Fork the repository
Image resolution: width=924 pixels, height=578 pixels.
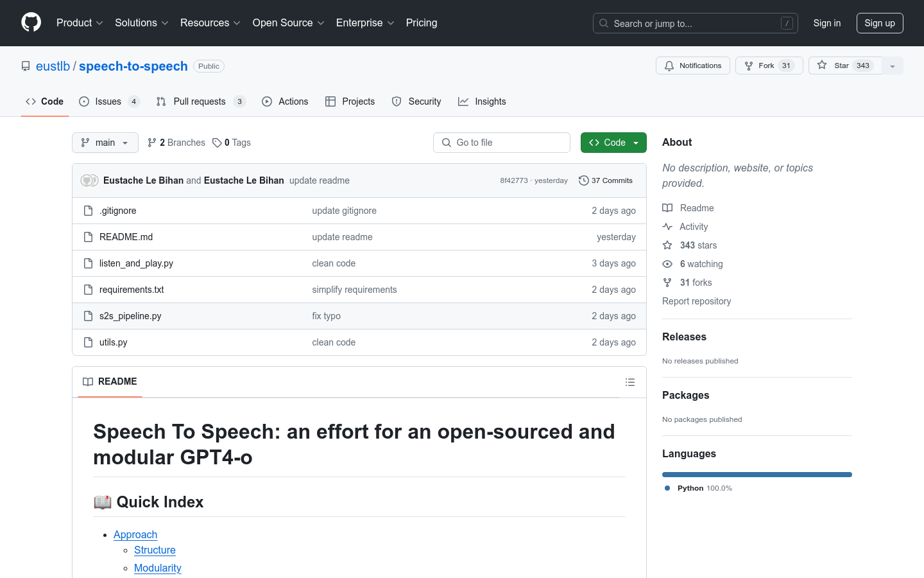(769, 66)
